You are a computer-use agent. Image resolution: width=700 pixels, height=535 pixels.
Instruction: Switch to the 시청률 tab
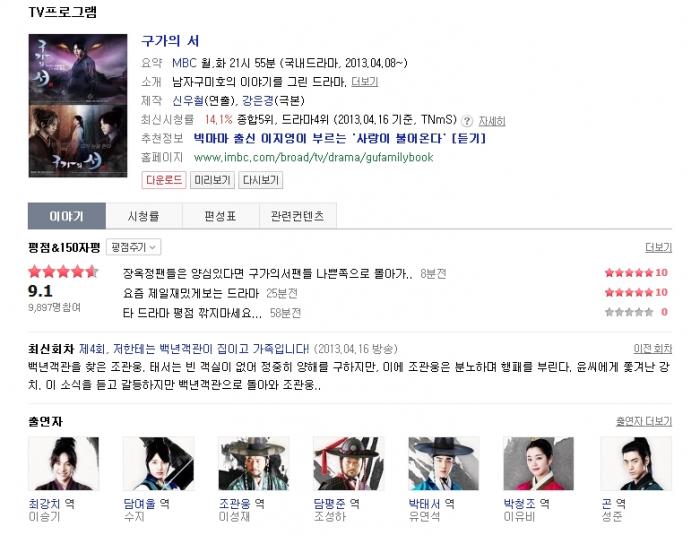pyautogui.click(x=144, y=216)
